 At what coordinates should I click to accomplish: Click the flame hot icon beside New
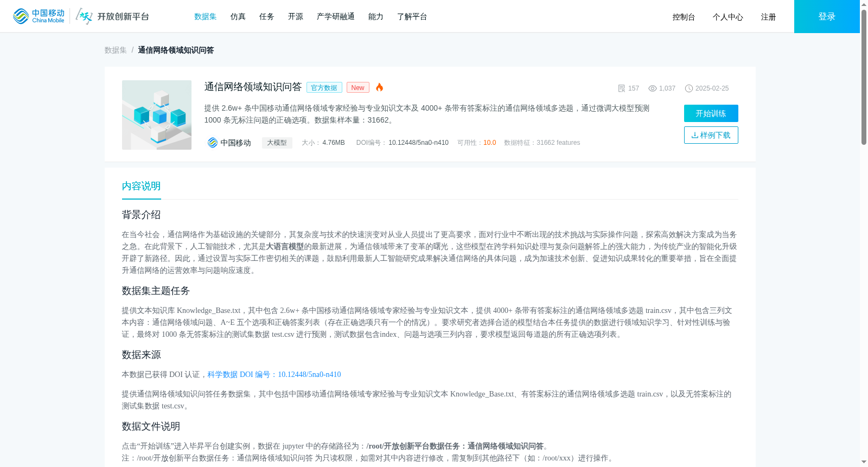[x=379, y=87]
